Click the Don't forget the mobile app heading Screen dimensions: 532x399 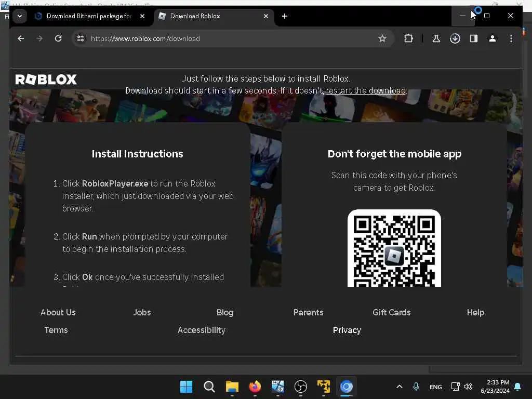(395, 154)
